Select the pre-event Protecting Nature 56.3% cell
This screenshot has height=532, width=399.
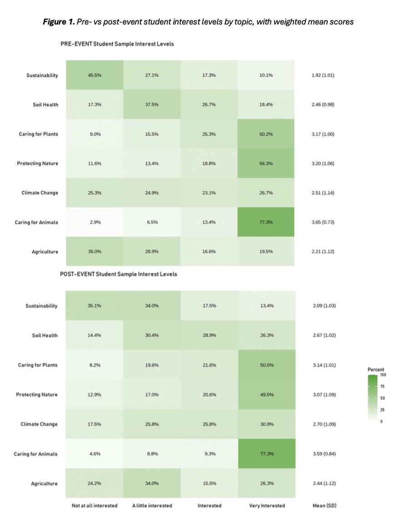pyautogui.click(x=266, y=163)
